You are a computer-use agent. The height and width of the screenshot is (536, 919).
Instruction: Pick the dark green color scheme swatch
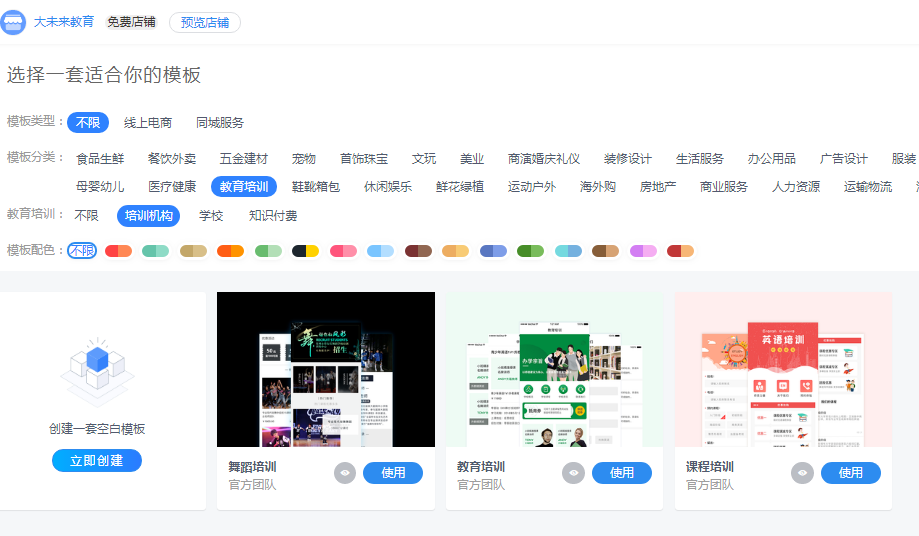coord(530,251)
